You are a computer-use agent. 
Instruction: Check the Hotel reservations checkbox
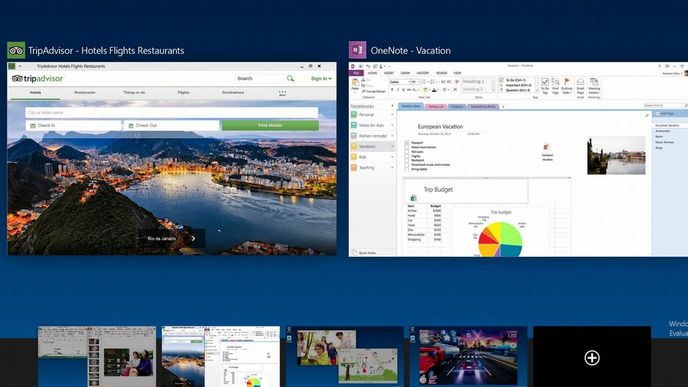pos(407,147)
